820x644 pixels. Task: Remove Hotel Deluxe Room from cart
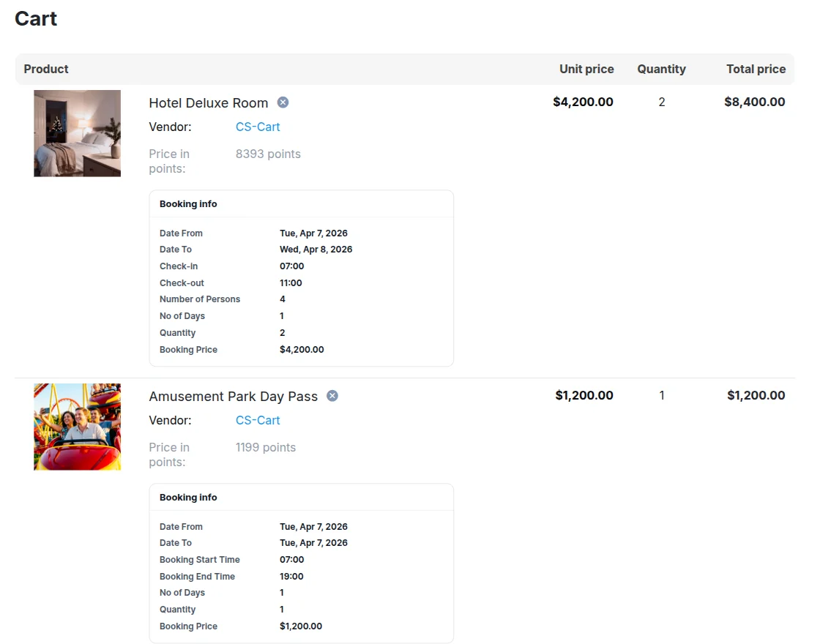pos(283,102)
